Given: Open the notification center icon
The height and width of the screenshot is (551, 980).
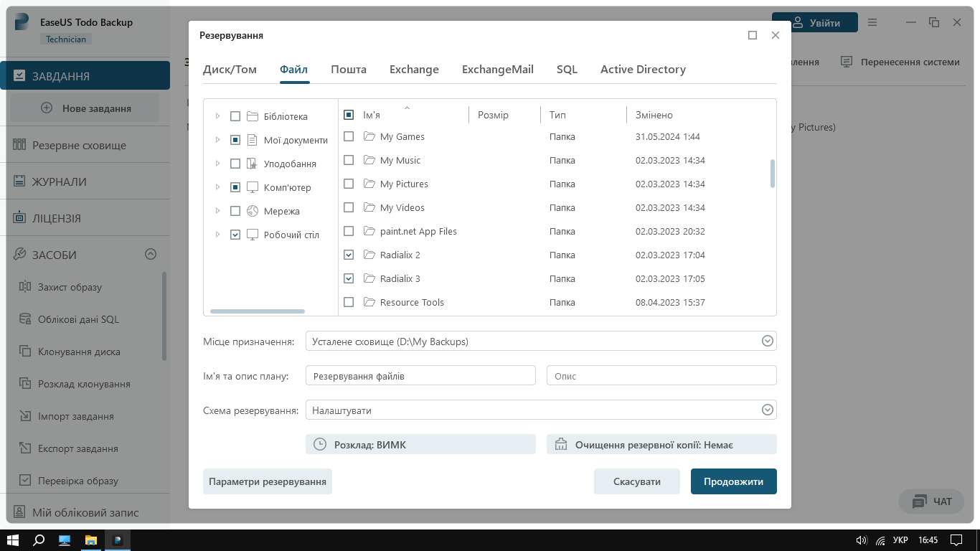Looking at the screenshot, I should [x=956, y=540].
